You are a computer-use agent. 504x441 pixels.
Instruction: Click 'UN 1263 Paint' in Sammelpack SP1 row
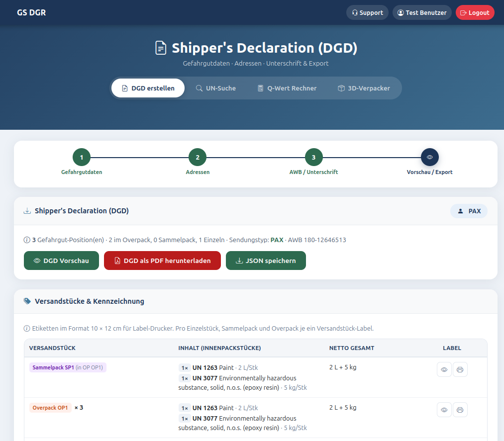213,367
